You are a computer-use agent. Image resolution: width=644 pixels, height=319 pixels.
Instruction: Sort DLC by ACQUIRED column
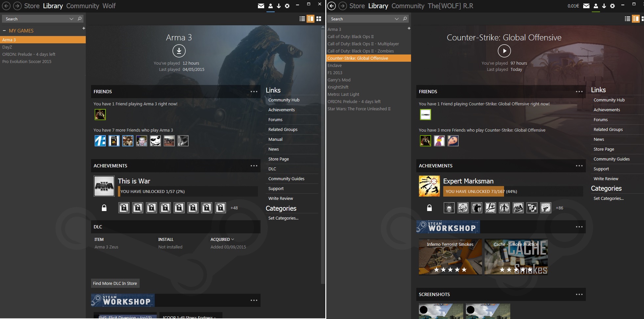pos(222,240)
